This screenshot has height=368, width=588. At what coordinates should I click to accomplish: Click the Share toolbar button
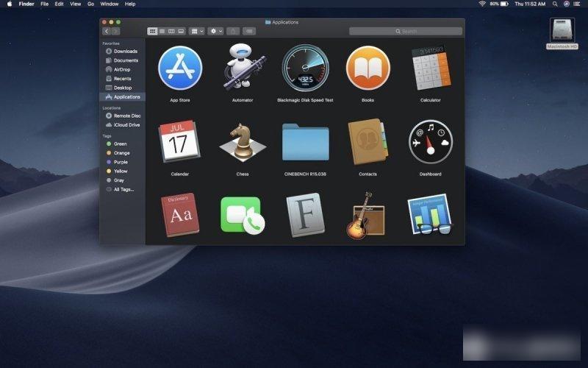pos(233,31)
